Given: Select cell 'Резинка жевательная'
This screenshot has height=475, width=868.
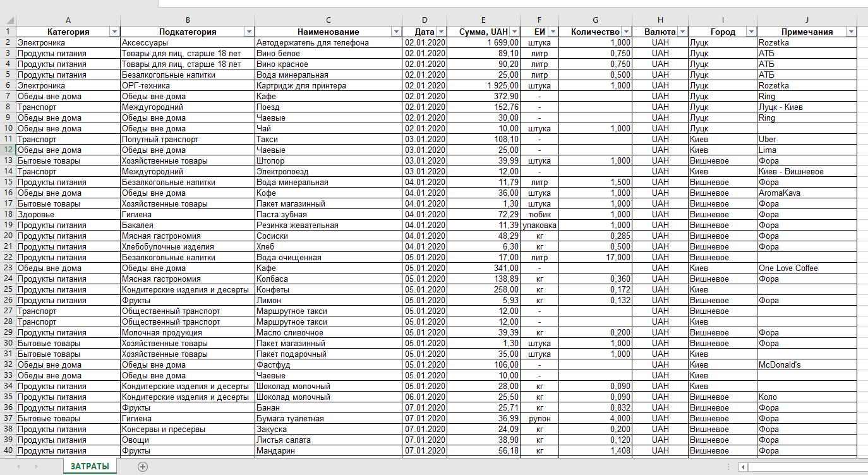Looking at the screenshot, I should (x=329, y=225).
